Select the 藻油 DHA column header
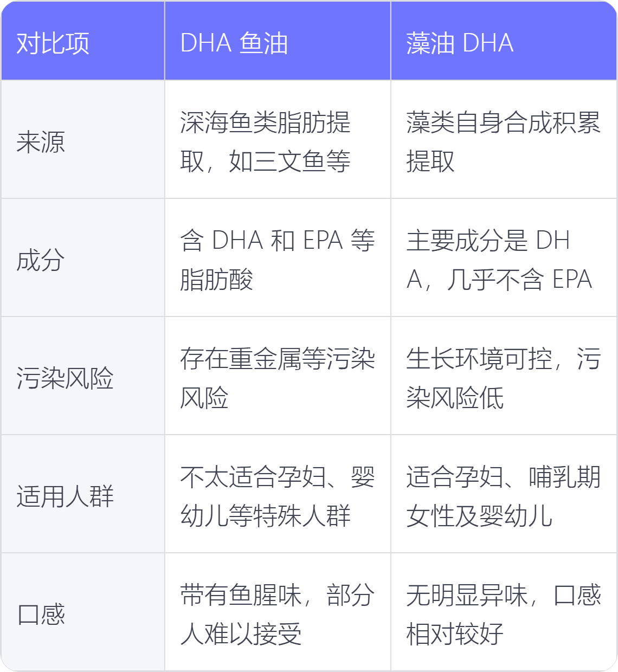The height and width of the screenshot is (672, 618). 460,43
